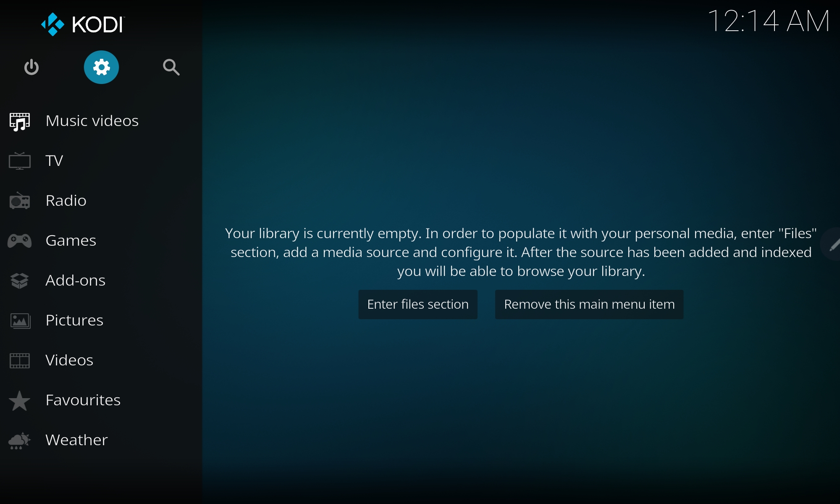The image size is (840, 504).
Task: Open the Settings gear icon
Action: point(101,67)
